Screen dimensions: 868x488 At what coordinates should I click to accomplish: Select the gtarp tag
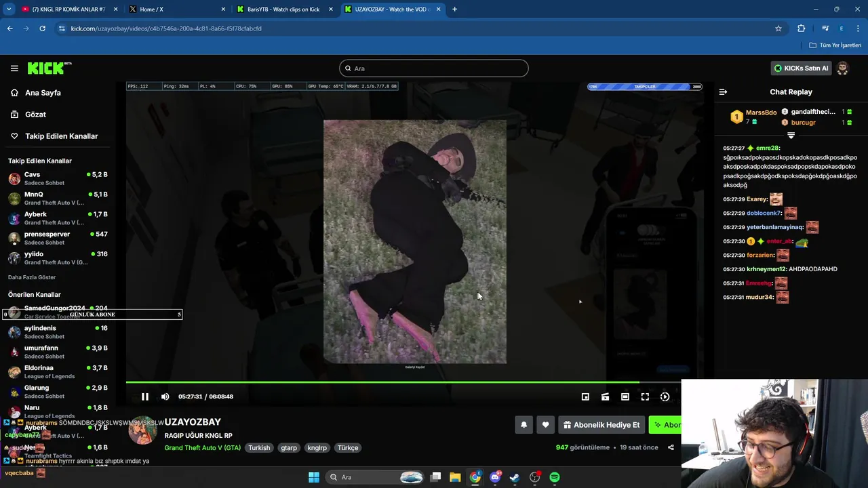(x=289, y=448)
